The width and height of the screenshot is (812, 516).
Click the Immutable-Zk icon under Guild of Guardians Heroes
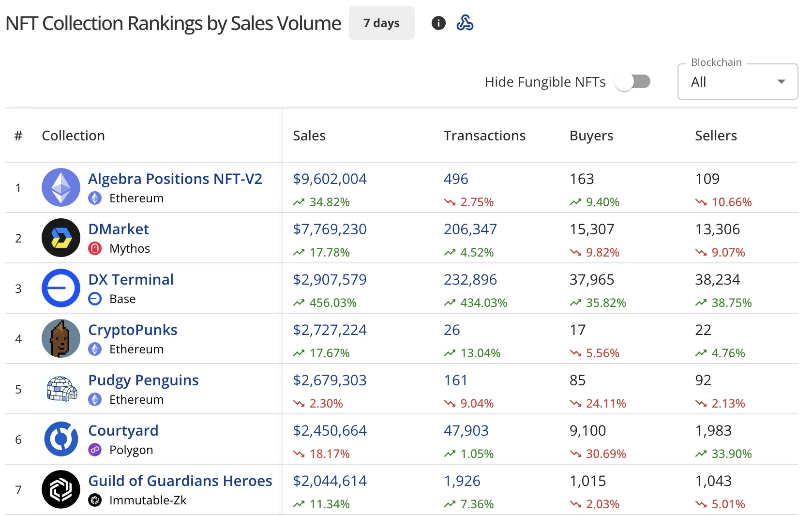tap(95, 501)
